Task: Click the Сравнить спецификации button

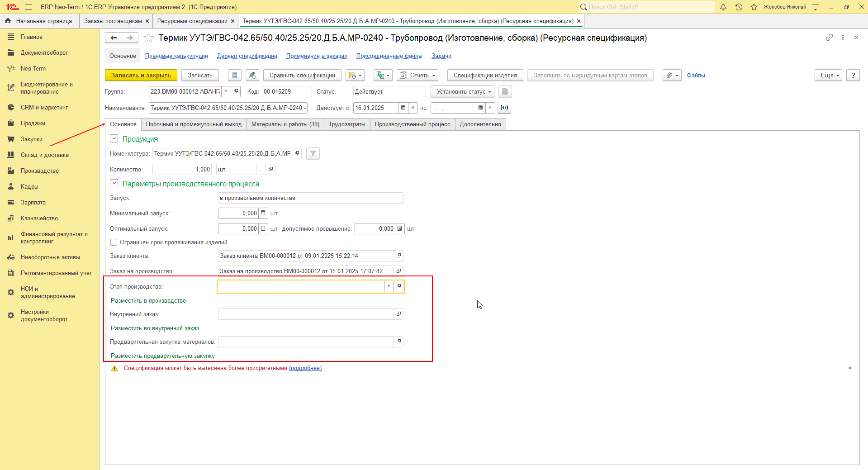Action: coord(302,76)
